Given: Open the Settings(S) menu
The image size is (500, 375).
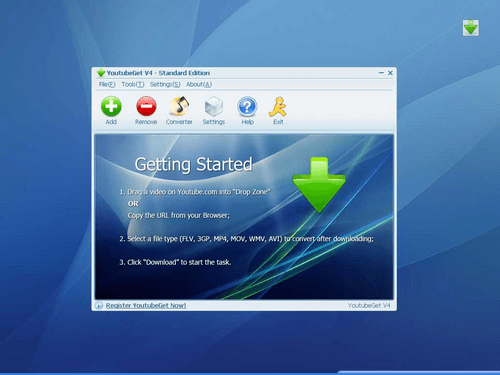Looking at the screenshot, I should [x=165, y=84].
